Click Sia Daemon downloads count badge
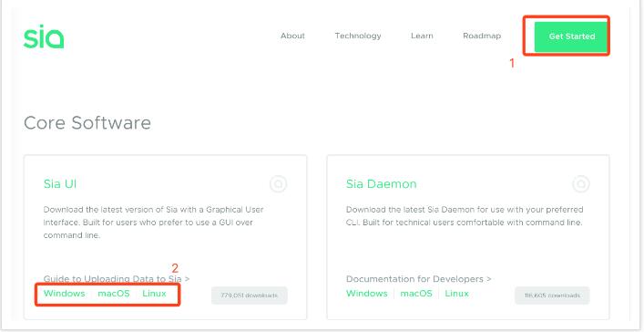 tap(552, 296)
